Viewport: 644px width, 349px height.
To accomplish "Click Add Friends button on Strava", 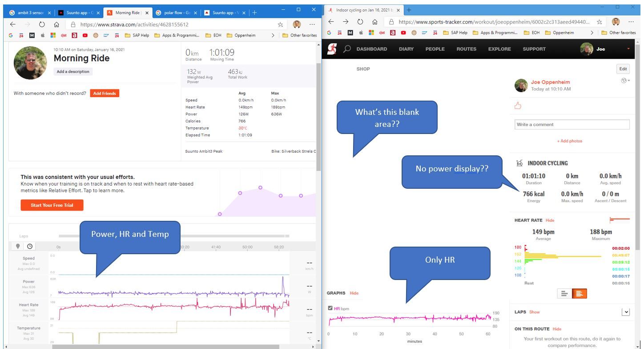I will click(x=105, y=93).
